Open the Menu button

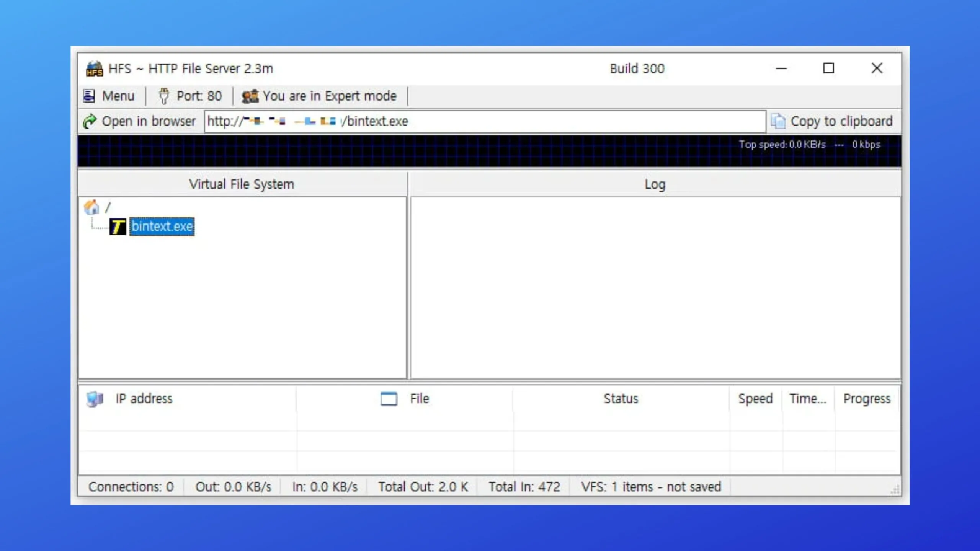(109, 96)
